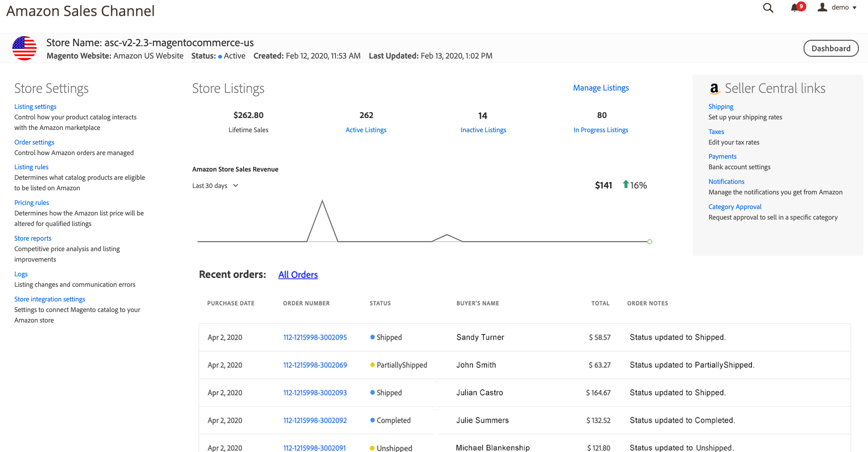The image size is (868, 452).
Task: Click the PartiallyShipped status of John Smith's order
Action: pyautogui.click(x=399, y=365)
